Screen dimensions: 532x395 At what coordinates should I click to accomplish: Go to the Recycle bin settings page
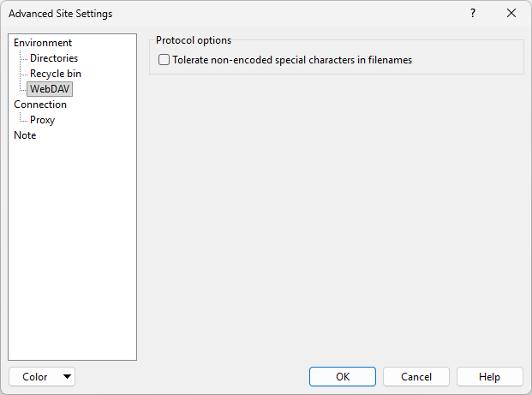[56, 74]
